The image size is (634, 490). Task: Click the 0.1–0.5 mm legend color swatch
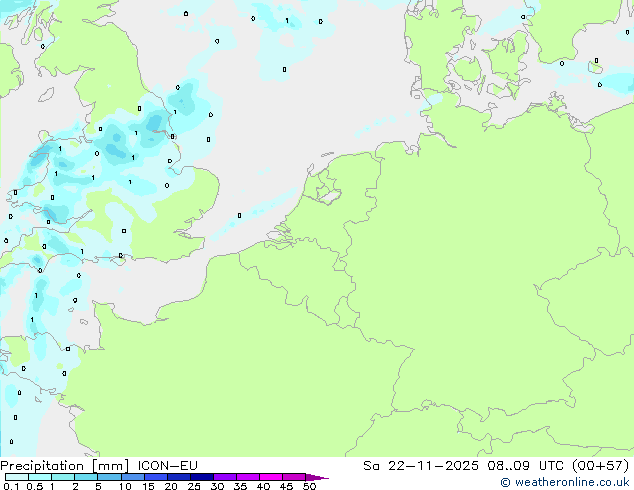coord(17,477)
